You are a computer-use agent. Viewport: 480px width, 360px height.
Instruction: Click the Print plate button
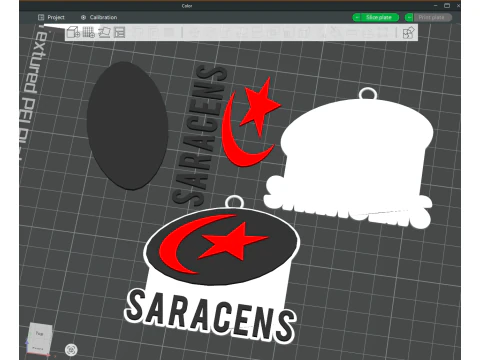[x=432, y=17]
